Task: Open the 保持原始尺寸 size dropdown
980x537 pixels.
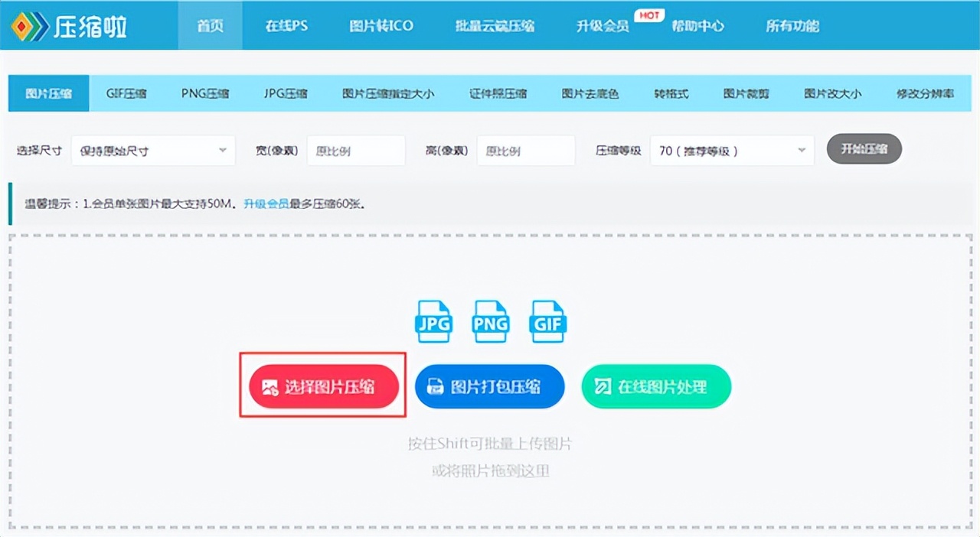Action: click(153, 150)
